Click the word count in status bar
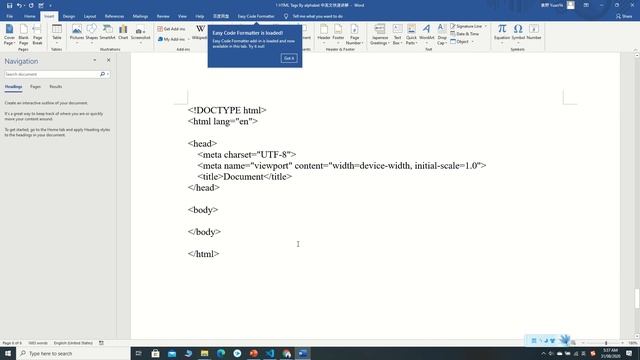640x360 pixels. tap(38, 343)
